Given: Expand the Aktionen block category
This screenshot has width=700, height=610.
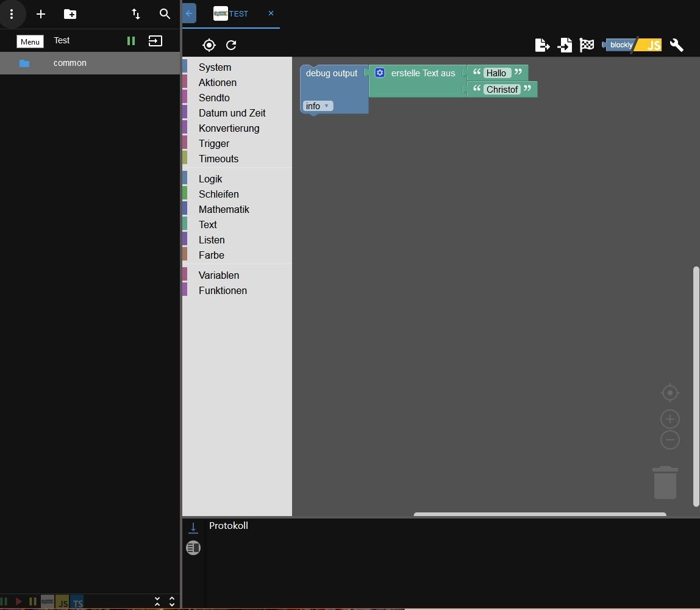Looking at the screenshot, I should click(237, 82).
